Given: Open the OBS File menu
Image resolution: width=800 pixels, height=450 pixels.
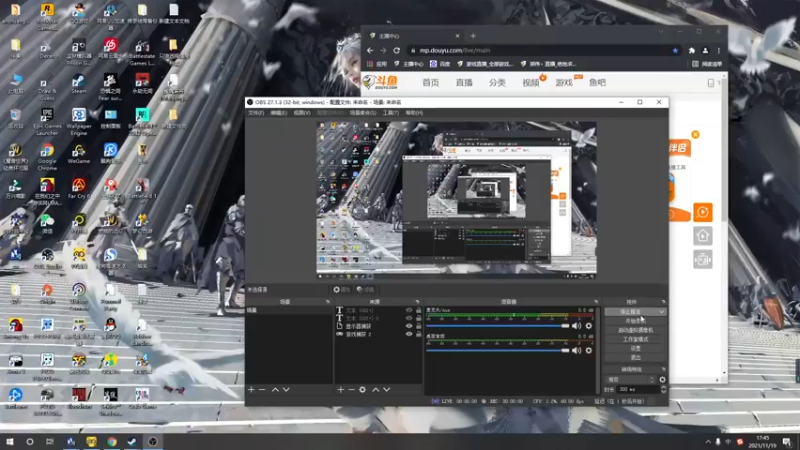Looking at the screenshot, I should (x=256, y=113).
